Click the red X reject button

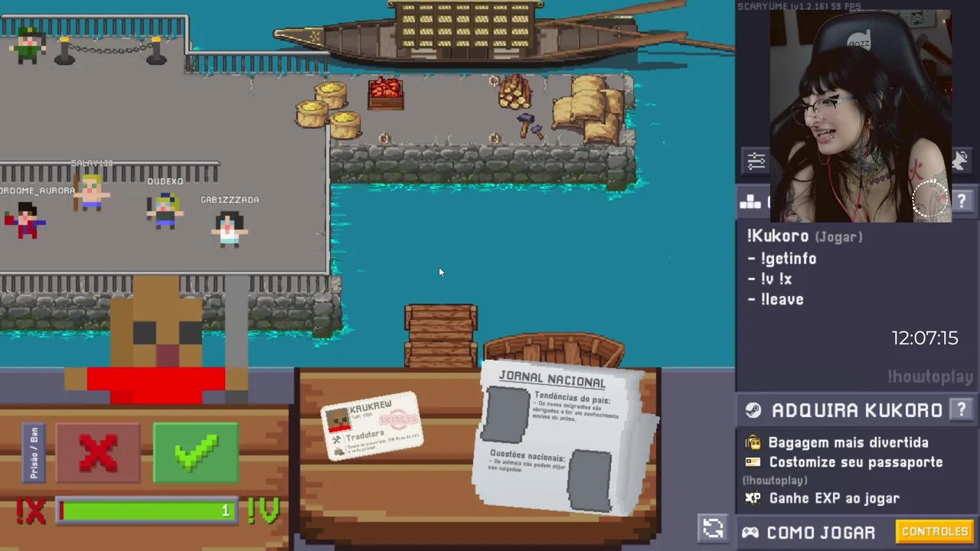click(x=98, y=455)
